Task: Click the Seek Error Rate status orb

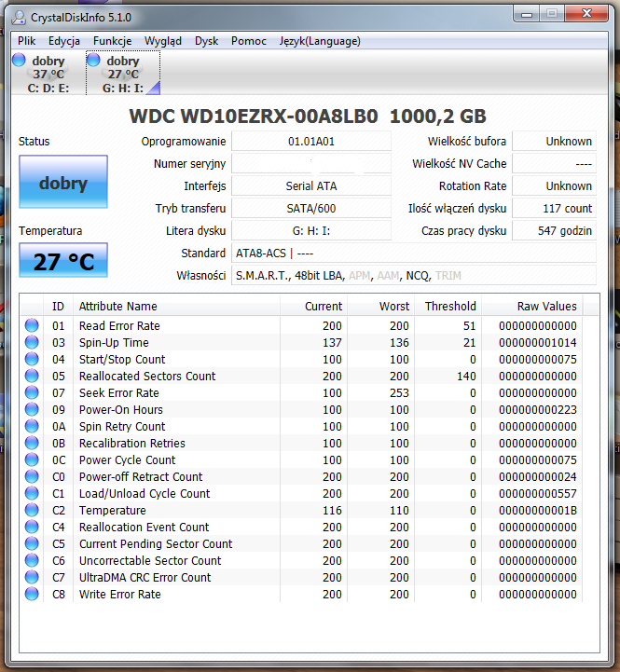Action: point(32,392)
